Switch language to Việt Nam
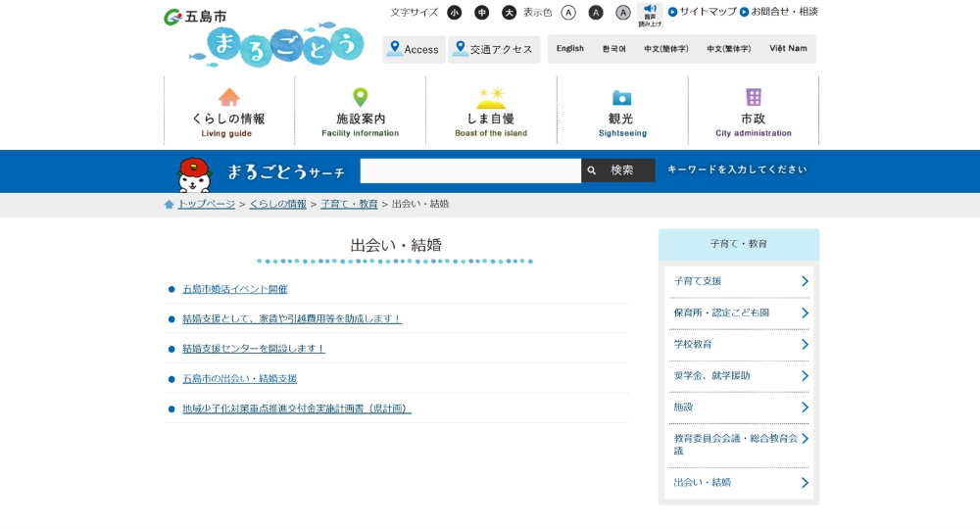 (788, 49)
